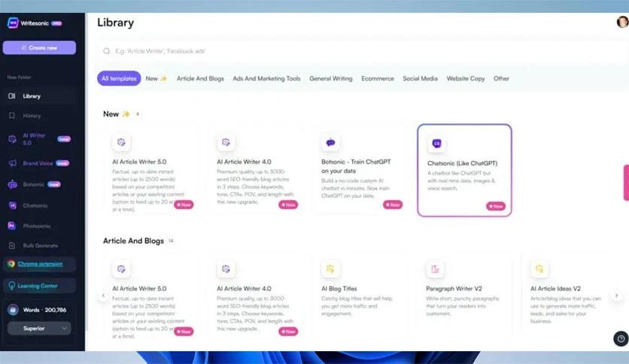629x364 pixels.
Task: Expand the Superior quality dropdown
Action: [39, 328]
